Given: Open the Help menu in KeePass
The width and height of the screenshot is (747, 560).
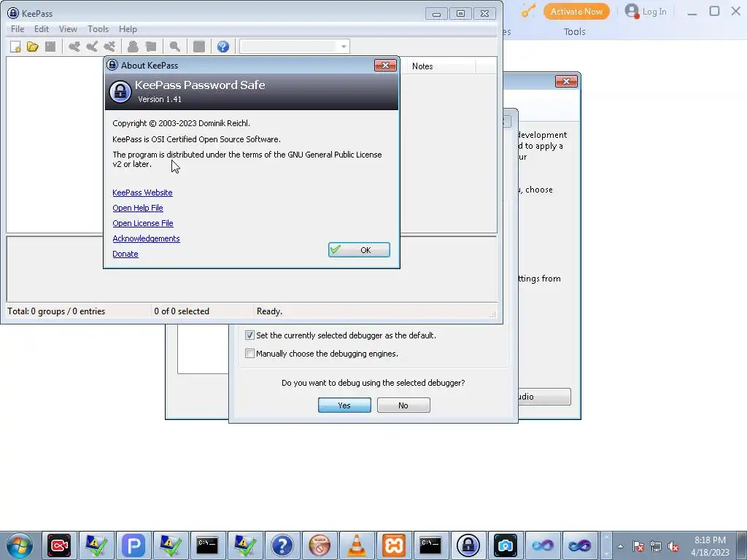Looking at the screenshot, I should coord(128,29).
